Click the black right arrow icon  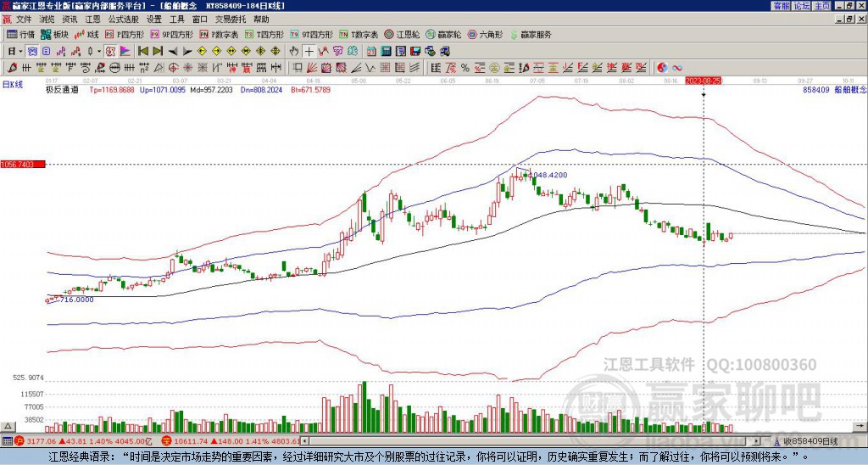(187, 52)
